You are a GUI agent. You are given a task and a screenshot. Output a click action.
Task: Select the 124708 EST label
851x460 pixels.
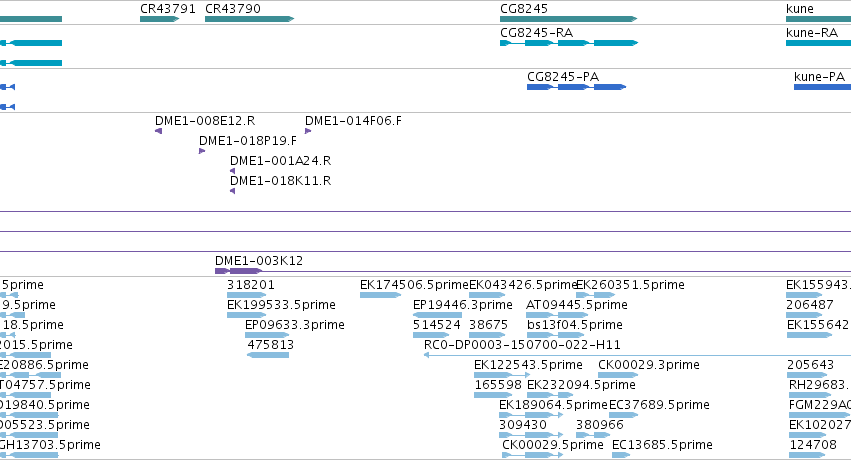point(812,445)
